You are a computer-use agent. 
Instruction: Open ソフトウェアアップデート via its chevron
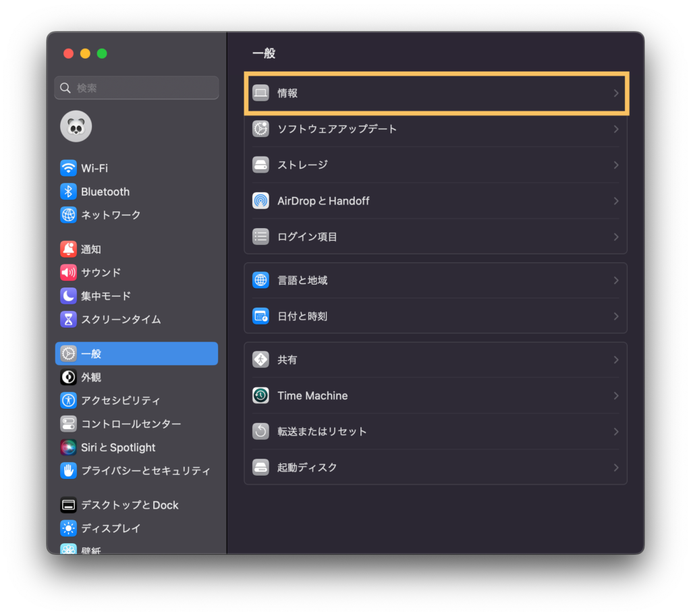point(616,129)
